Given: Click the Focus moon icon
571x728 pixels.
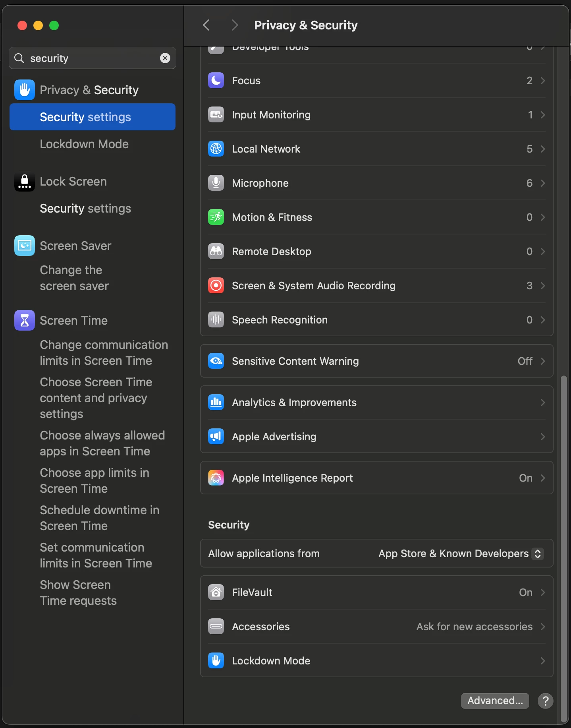Looking at the screenshot, I should [216, 81].
